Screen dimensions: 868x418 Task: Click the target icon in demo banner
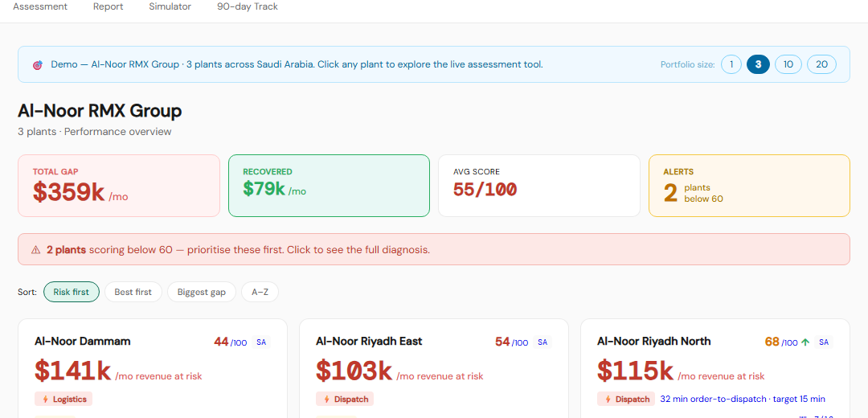tap(37, 65)
